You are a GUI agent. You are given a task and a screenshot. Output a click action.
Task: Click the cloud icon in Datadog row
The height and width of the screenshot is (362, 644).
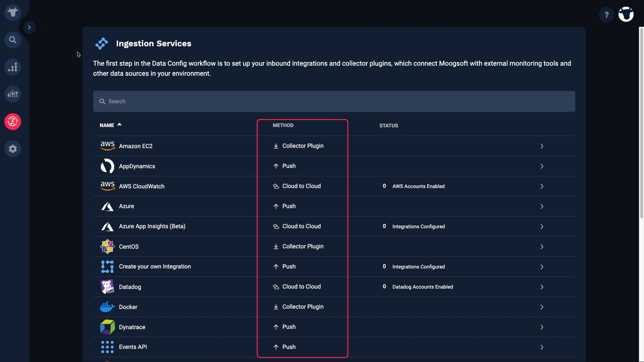tap(276, 287)
